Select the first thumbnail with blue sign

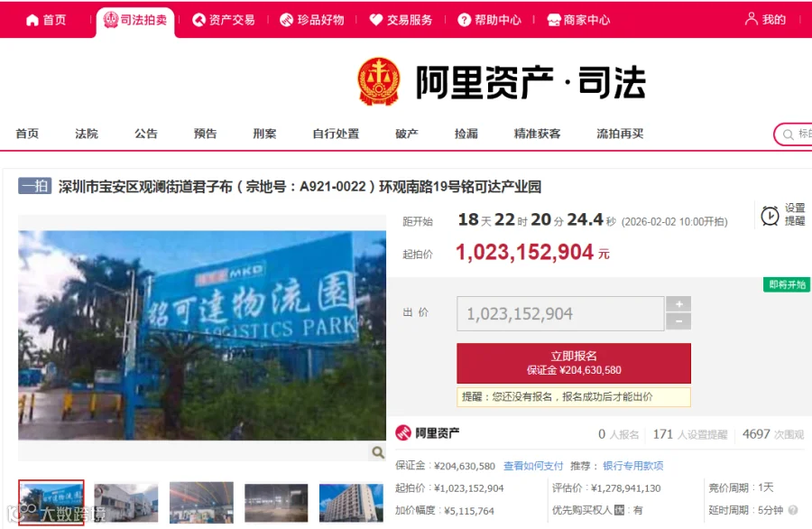pyautogui.click(x=51, y=502)
